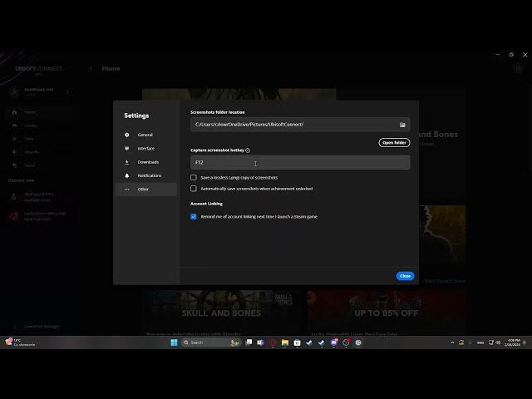Uncheck the account linking reminder for Steam games
Screen dimensions: 532x399
point(194,216)
